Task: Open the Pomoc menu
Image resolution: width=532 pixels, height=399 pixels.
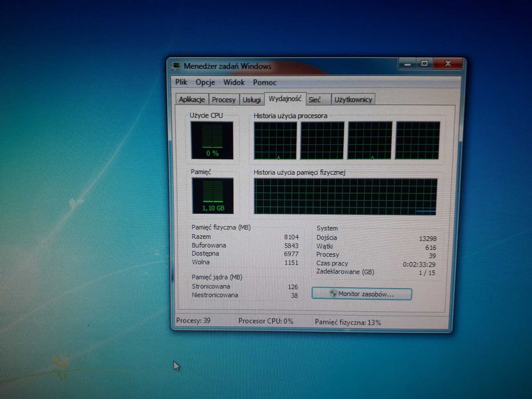Action: [265, 83]
